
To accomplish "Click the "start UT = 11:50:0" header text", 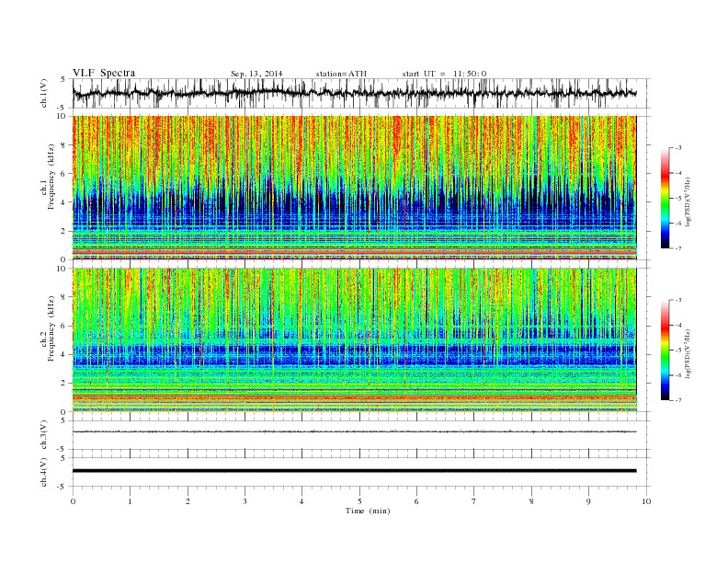I will tap(444, 74).
